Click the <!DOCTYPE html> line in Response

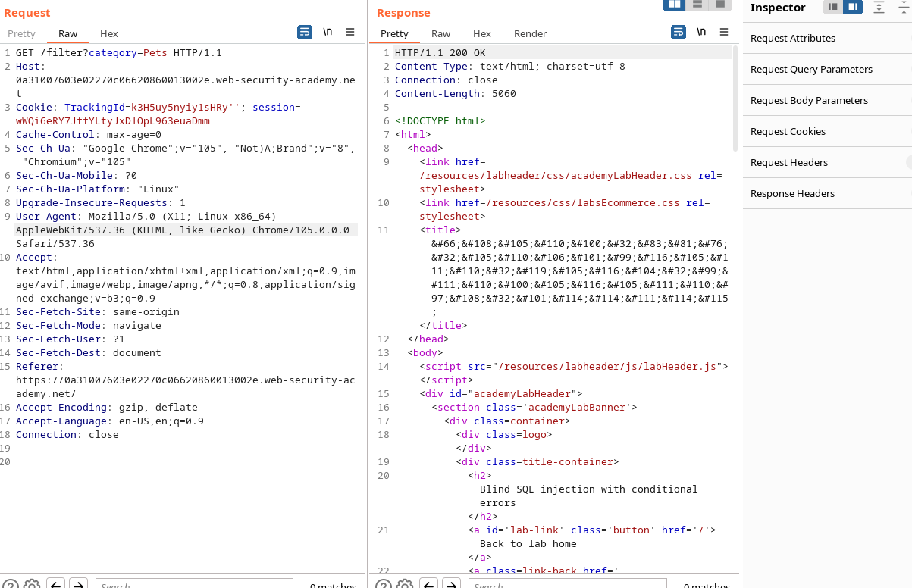click(x=440, y=121)
